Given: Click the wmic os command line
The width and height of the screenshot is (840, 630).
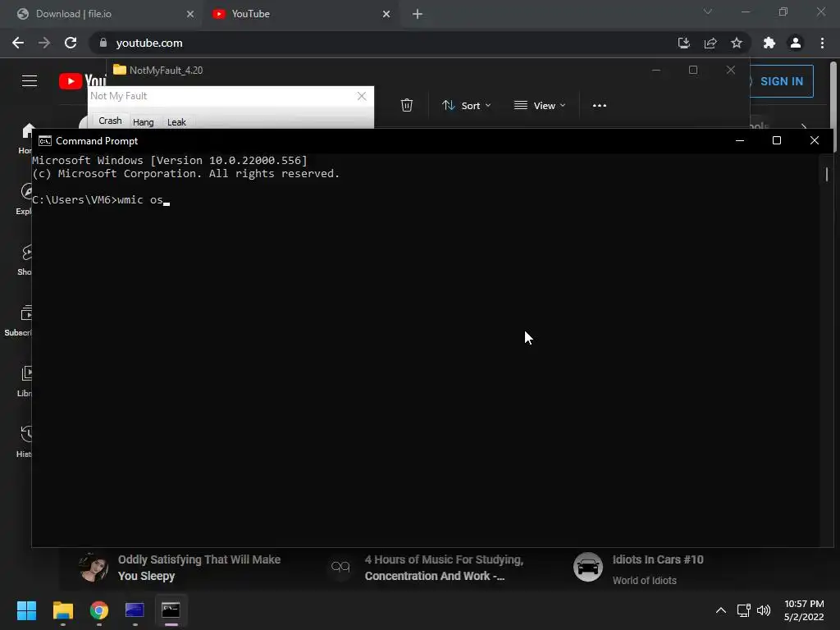Looking at the screenshot, I should pos(101,200).
